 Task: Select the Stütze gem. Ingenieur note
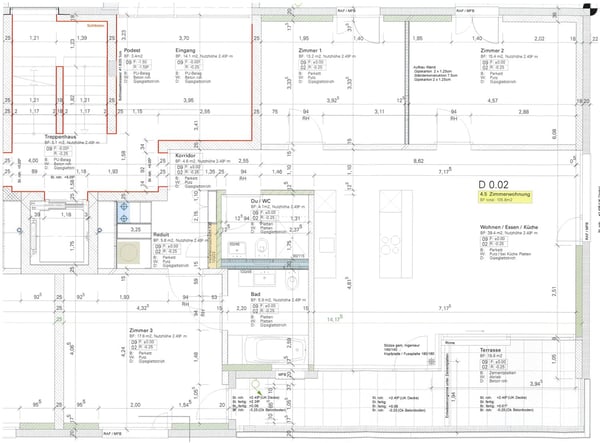(409, 349)
